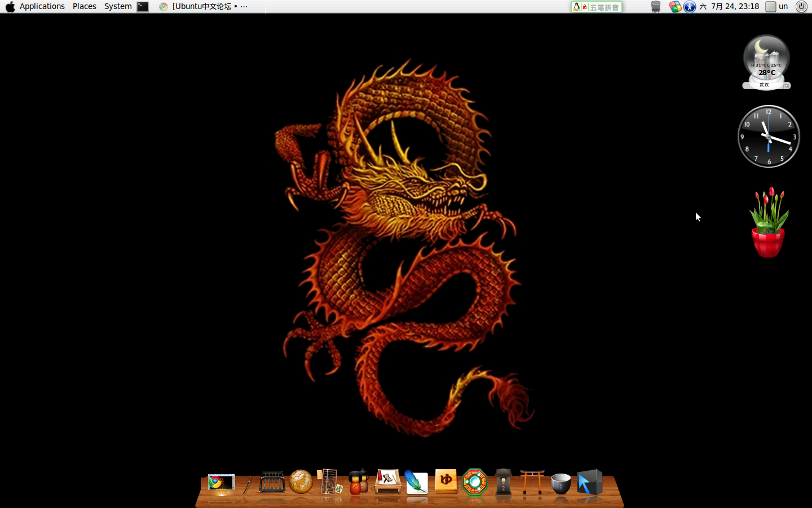Screen dimensions: 812x508
Task: Click the wooden ゆ sign dock icon
Action: [x=445, y=481]
